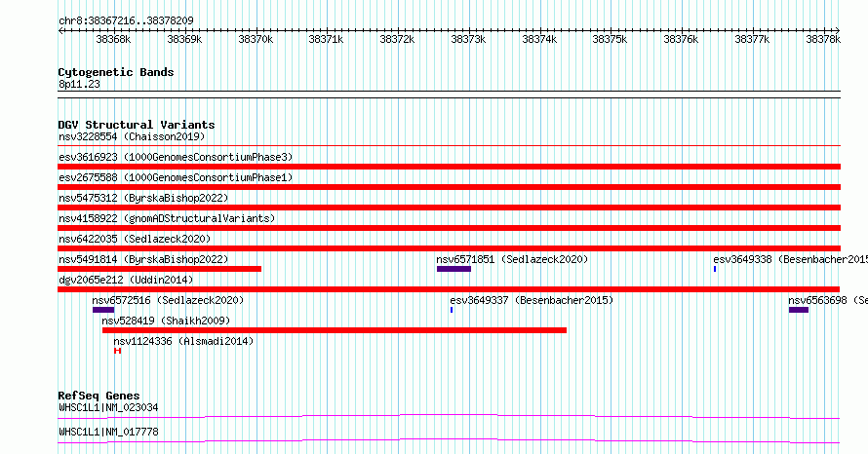Click the nsv5491814 ByrskaBishop2022 red bar
This screenshot has height=454, width=868.
[159, 269]
